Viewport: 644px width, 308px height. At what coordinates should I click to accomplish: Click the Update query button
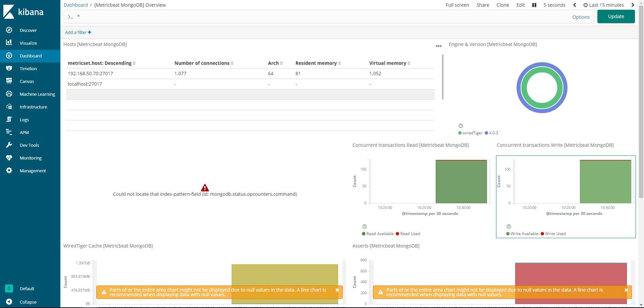pos(616,16)
